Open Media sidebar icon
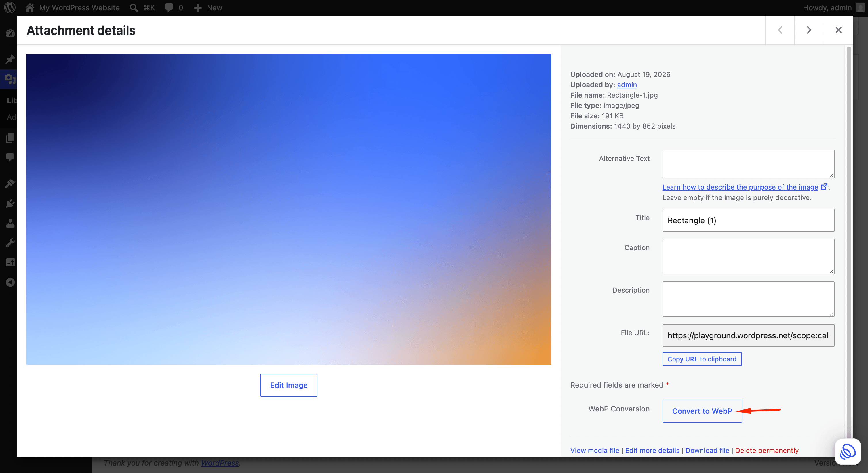Viewport: 868px width, 473px height. (x=10, y=79)
